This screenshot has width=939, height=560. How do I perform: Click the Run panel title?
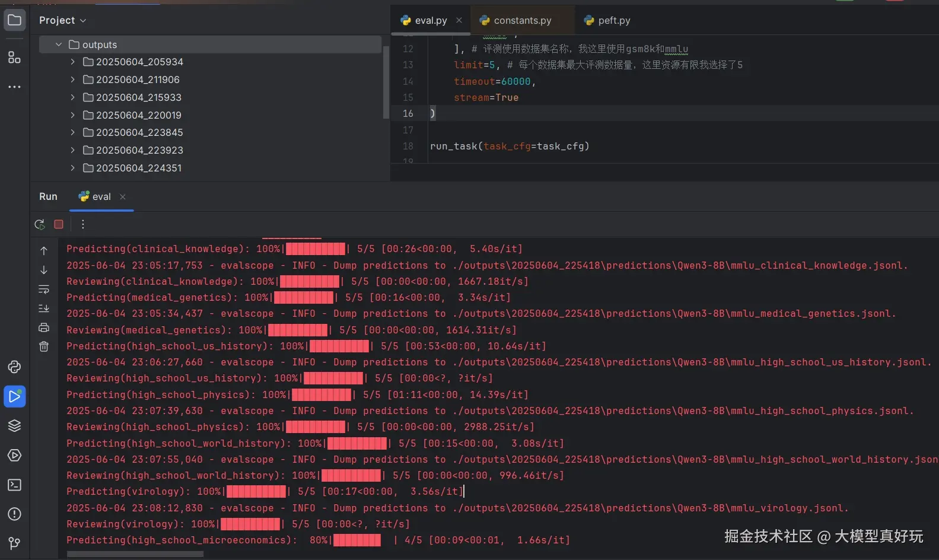point(48,197)
